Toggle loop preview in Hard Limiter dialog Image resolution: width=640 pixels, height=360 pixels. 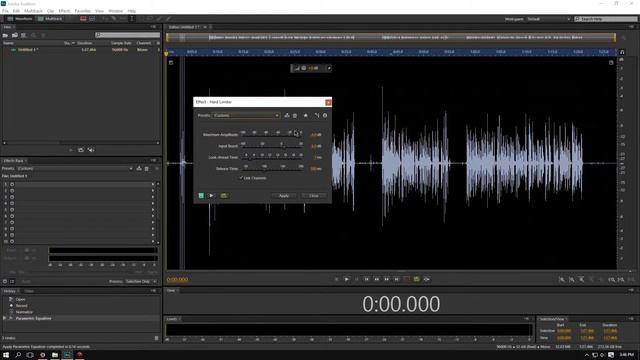pos(224,196)
